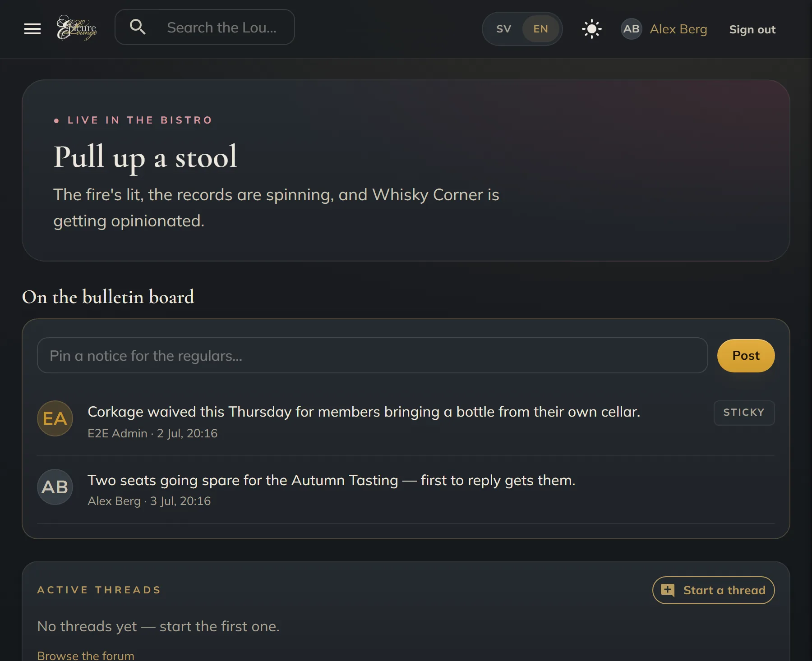812x661 pixels.
Task: Click the plus chat icon in Start a thread
Action: pos(668,590)
